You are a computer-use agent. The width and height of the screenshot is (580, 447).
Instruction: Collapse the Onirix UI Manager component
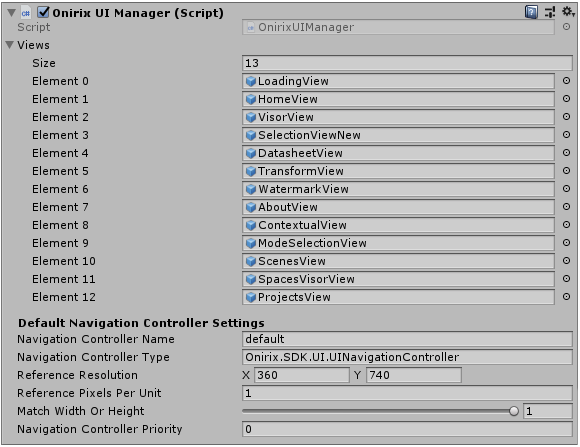(x=11, y=13)
